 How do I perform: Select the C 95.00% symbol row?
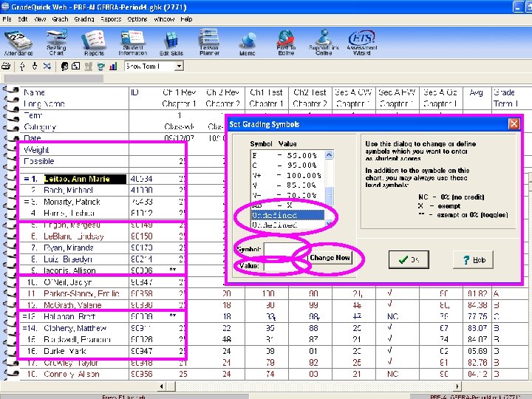287,166
